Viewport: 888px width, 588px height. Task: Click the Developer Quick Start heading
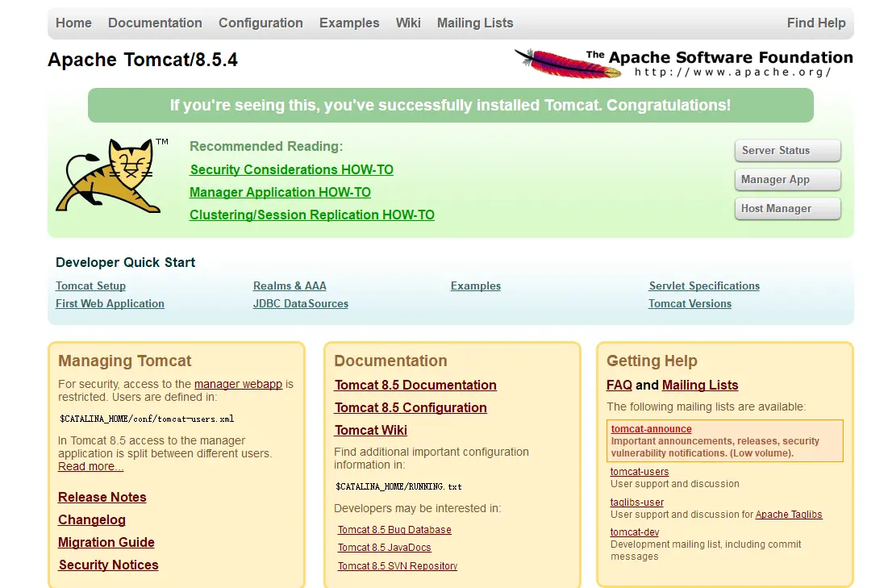click(125, 262)
